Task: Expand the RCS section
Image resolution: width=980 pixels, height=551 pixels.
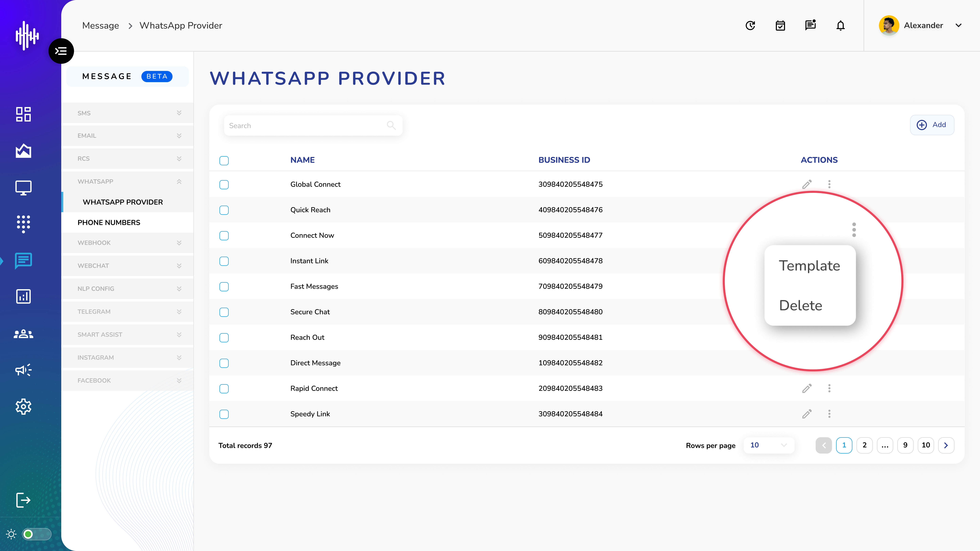Action: coord(127,158)
